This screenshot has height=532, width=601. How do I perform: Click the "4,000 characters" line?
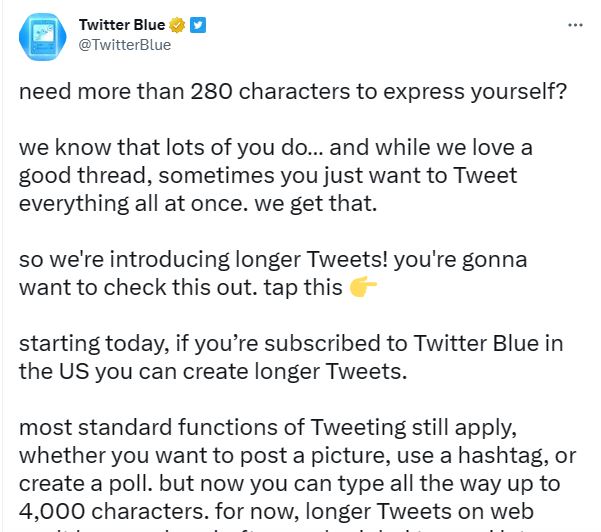click(x=276, y=511)
